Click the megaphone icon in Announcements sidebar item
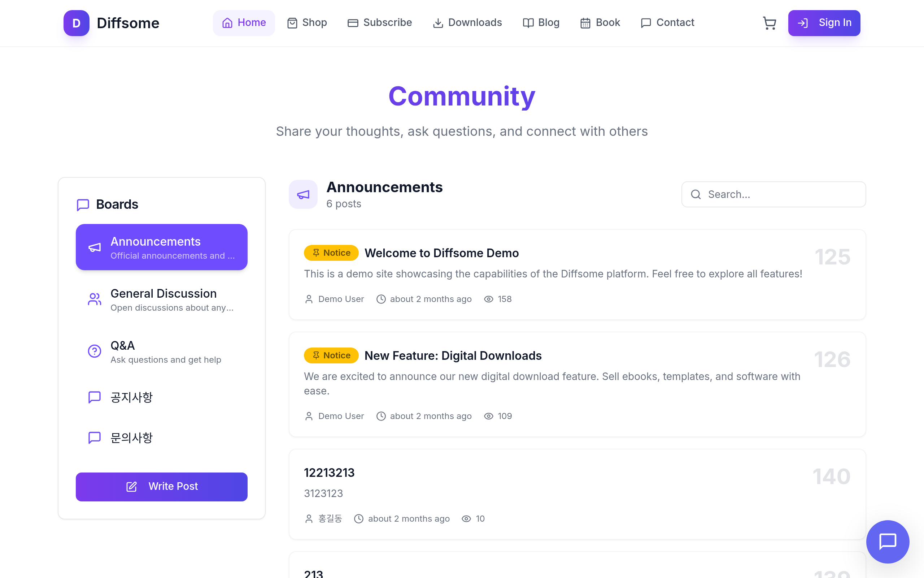This screenshot has width=924, height=578. click(94, 247)
